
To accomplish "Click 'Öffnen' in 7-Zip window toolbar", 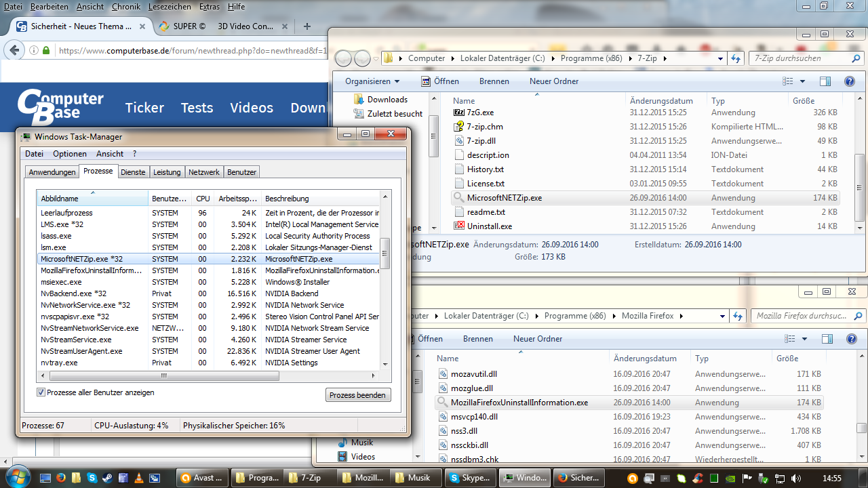I will point(440,81).
